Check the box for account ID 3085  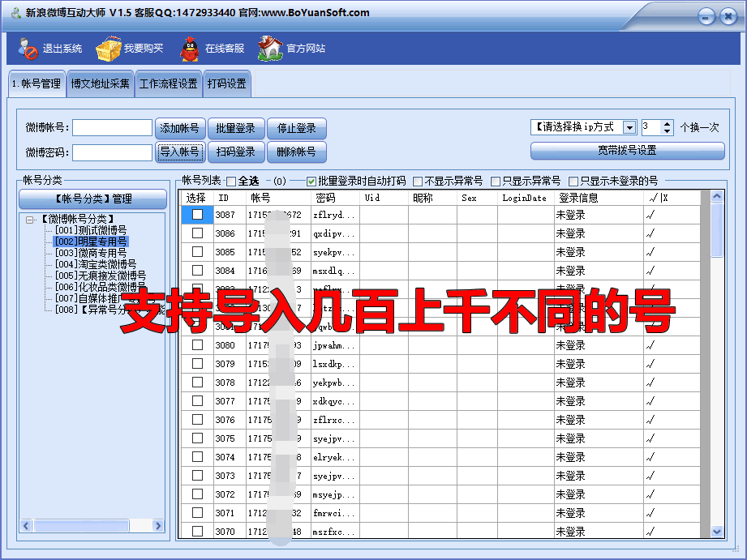click(197, 252)
